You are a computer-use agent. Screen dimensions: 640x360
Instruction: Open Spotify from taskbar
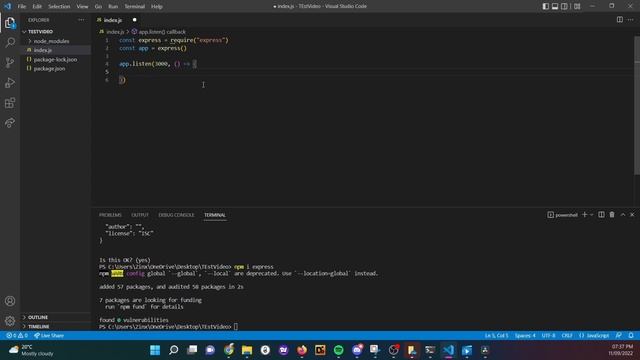[338, 350]
